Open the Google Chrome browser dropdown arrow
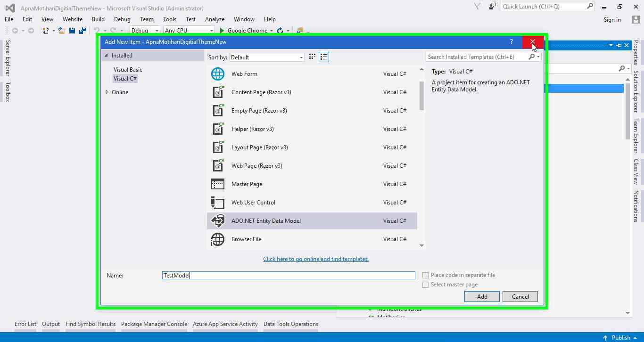The image size is (644, 342). click(272, 31)
